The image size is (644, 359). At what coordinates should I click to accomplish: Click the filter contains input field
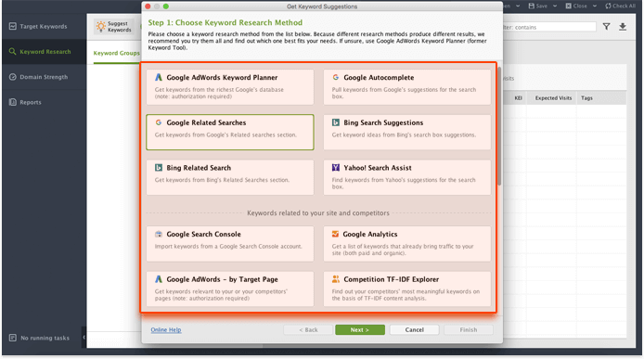point(548,27)
